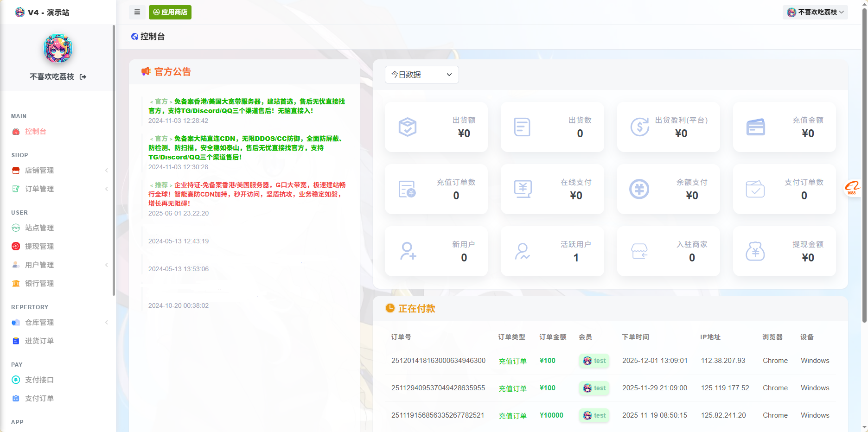
Task: Open the 应用商店 app store button
Action: [170, 12]
